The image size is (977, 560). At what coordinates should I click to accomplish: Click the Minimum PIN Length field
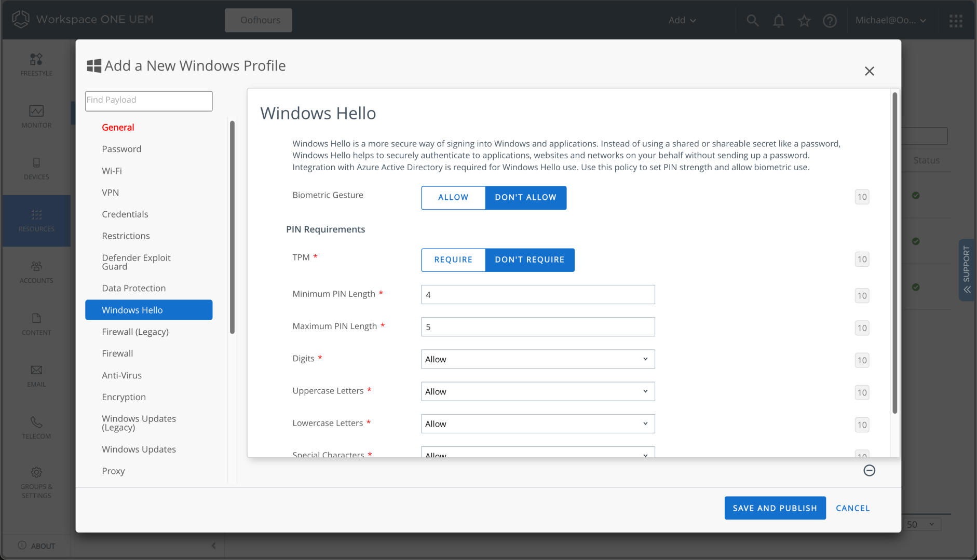point(537,294)
